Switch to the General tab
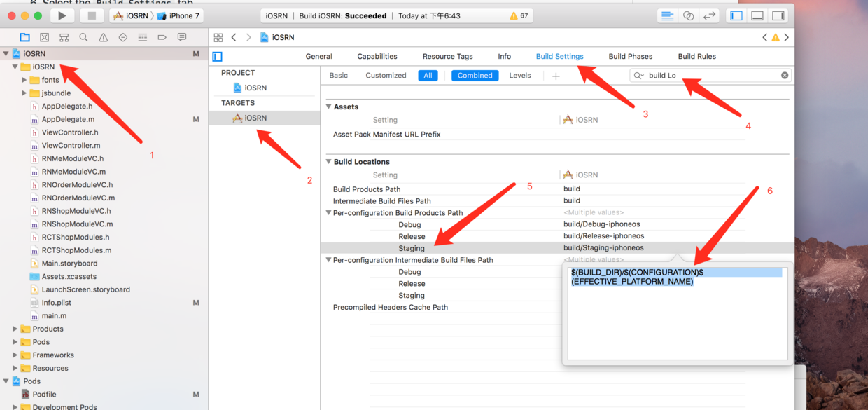868x410 pixels. [x=318, y=56]
